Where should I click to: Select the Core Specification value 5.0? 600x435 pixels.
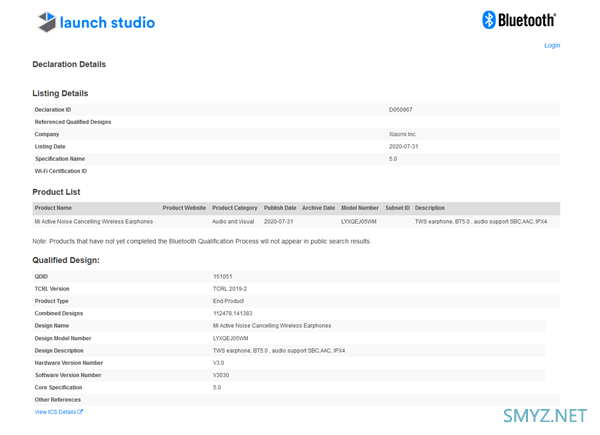tap(217, 387)
